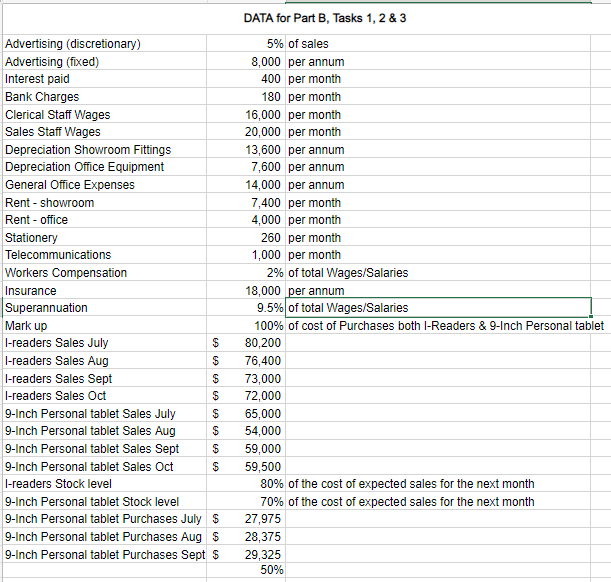This screenshot has height=582, width=611.
Task: Select the 100% Mark up value
Action: point(246,326)
